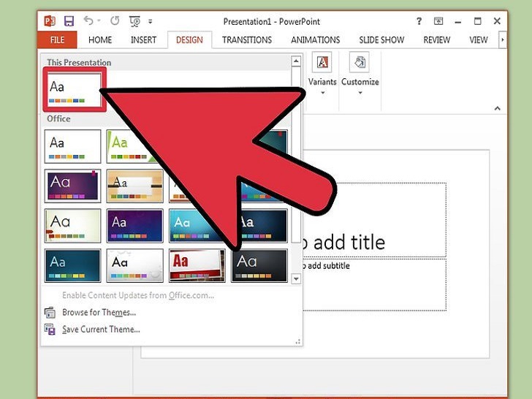Apply the red and white bold theme
532x399 pixels.
tap(197, 265)
